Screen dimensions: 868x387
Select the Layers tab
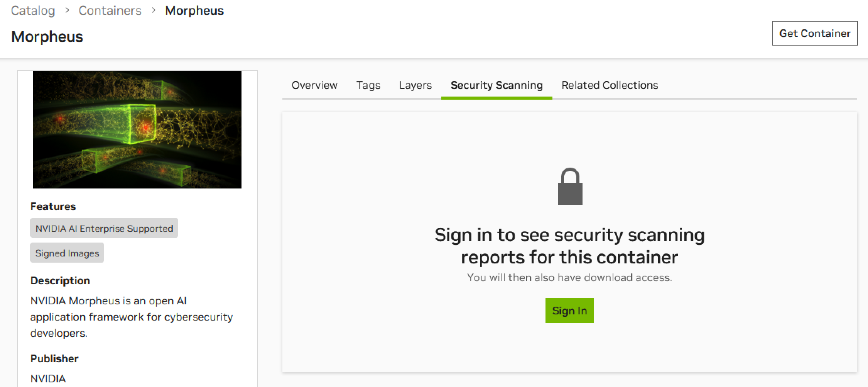[415, 85]
